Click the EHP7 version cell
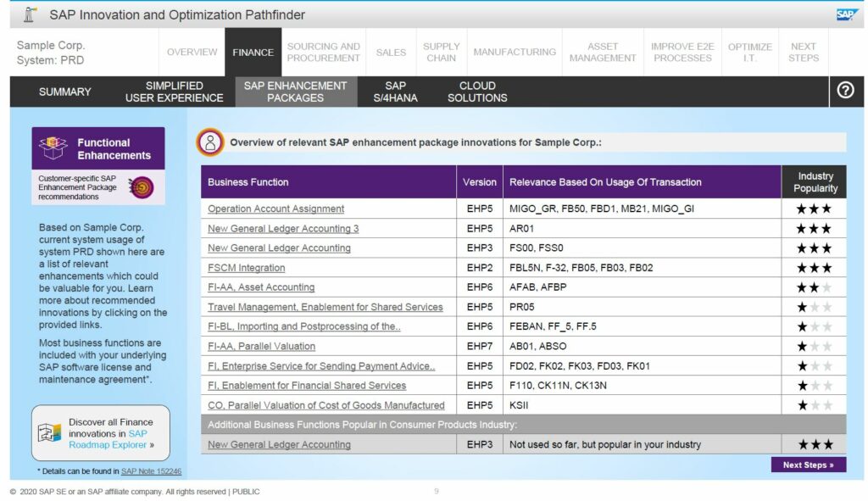 point(480,347)
